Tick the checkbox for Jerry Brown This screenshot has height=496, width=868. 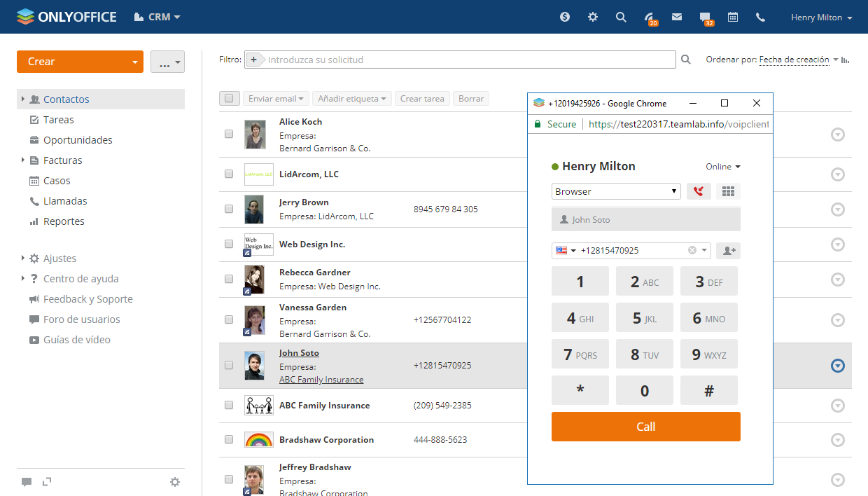pos(229,209)
